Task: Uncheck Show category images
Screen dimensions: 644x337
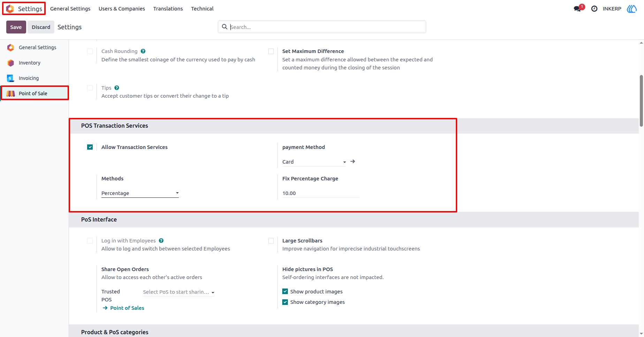Action: tap(285, 302)
